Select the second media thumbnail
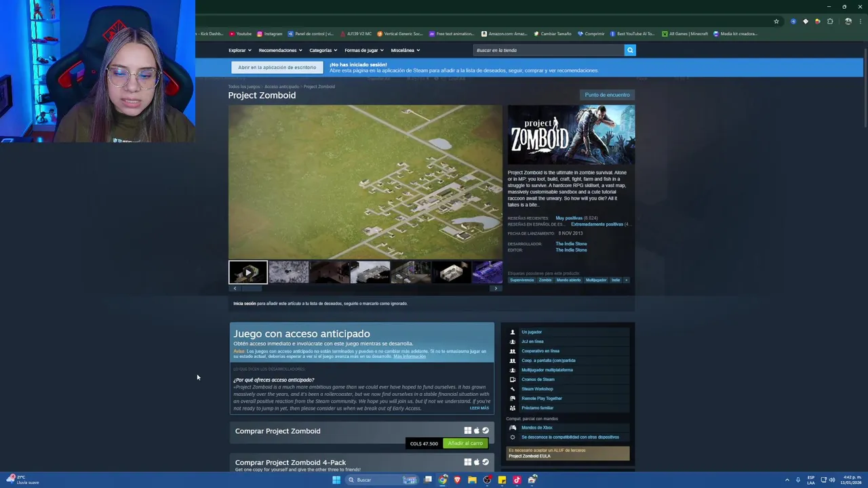This screenshot has width=868, height=488. (x=289, y=272)
